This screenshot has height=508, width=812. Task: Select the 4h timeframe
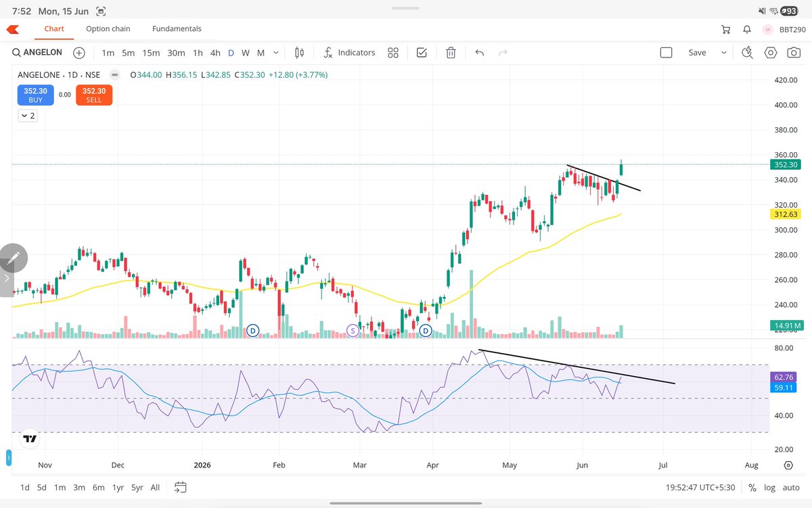(215, 53)
